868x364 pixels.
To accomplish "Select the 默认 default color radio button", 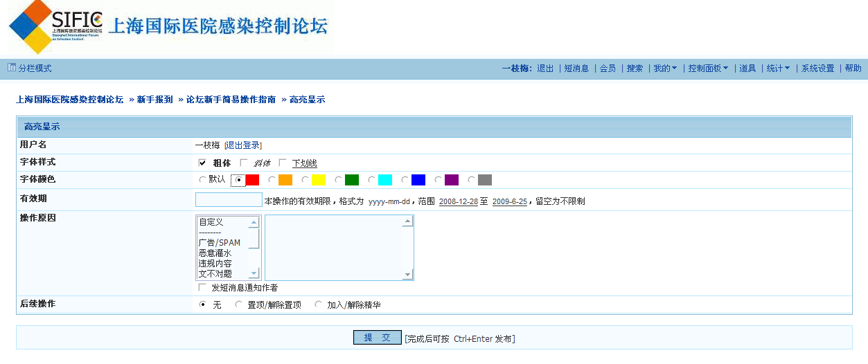I will pyautogui.click(x=202, y=180).
